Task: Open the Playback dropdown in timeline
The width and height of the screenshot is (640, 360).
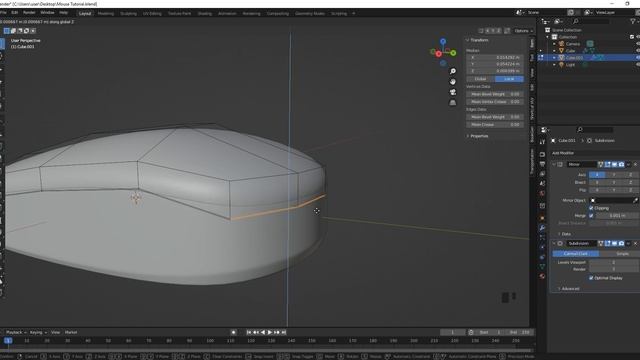Action: [16, 333]
